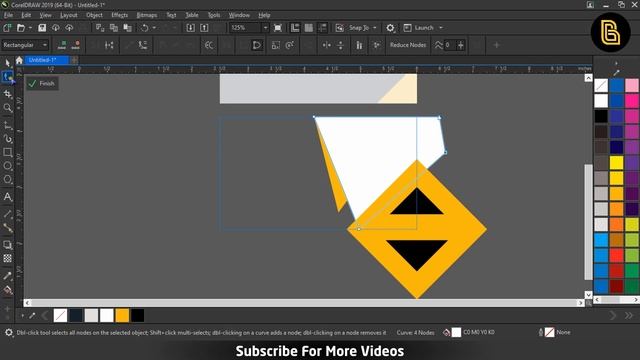Image resolution: width=640 pixels, height=360 pixels.
Task: Create a new document
Action: 7,28
